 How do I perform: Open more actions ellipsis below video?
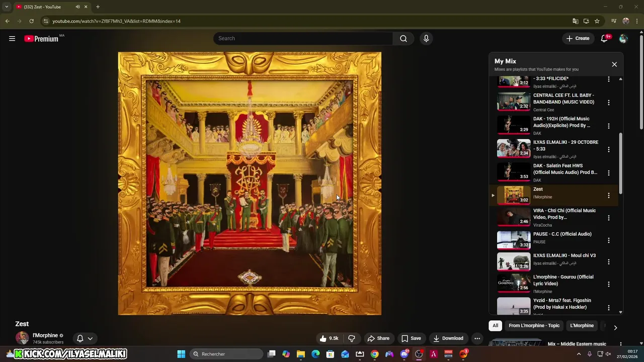pyautogui.click(x=477, y=338)
